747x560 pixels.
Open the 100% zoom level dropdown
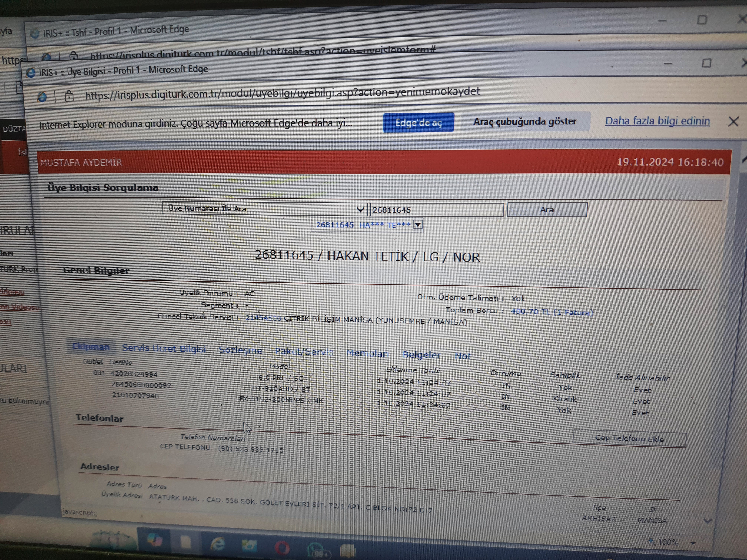(x=693, y=543)
